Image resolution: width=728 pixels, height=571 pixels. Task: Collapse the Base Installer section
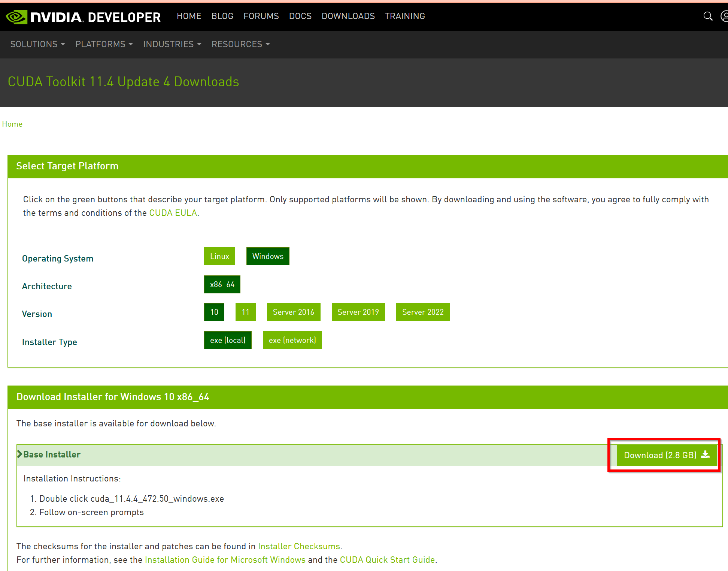(x=49, y=454)
